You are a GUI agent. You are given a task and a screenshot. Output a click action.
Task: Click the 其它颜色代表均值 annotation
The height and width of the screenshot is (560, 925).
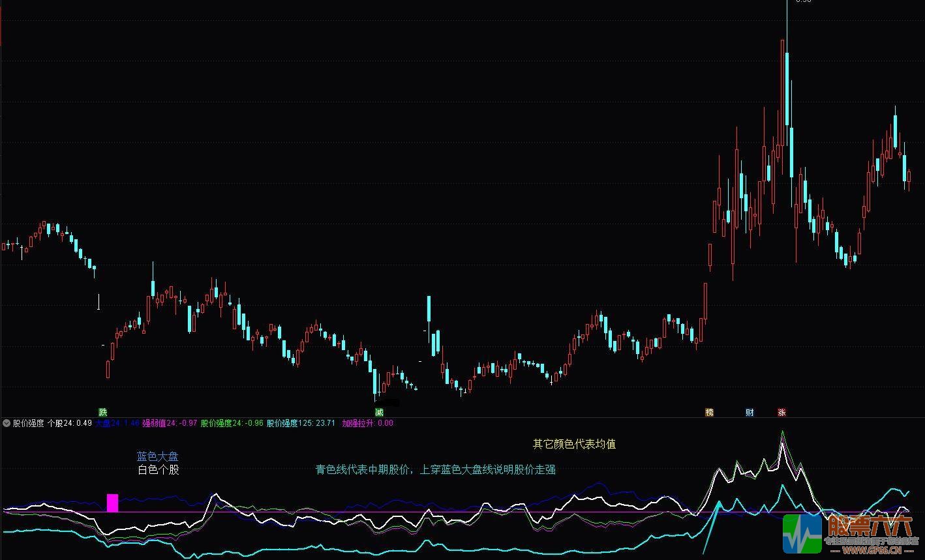tap(574, 444)
